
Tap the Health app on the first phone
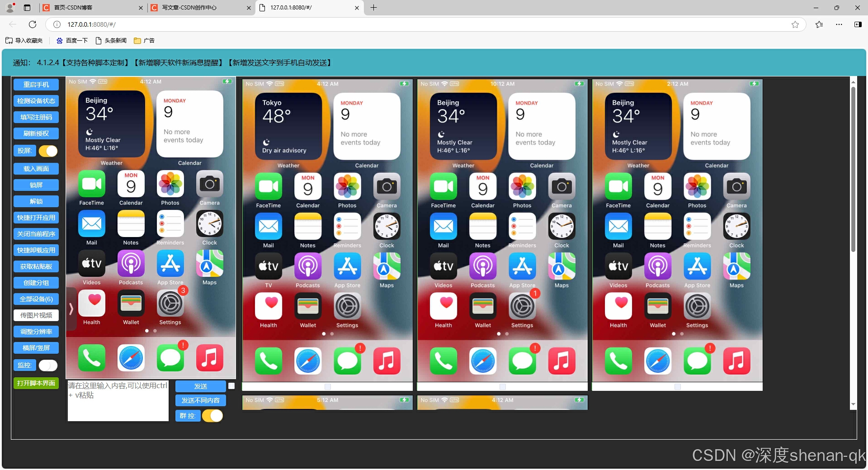pos(92,303)
